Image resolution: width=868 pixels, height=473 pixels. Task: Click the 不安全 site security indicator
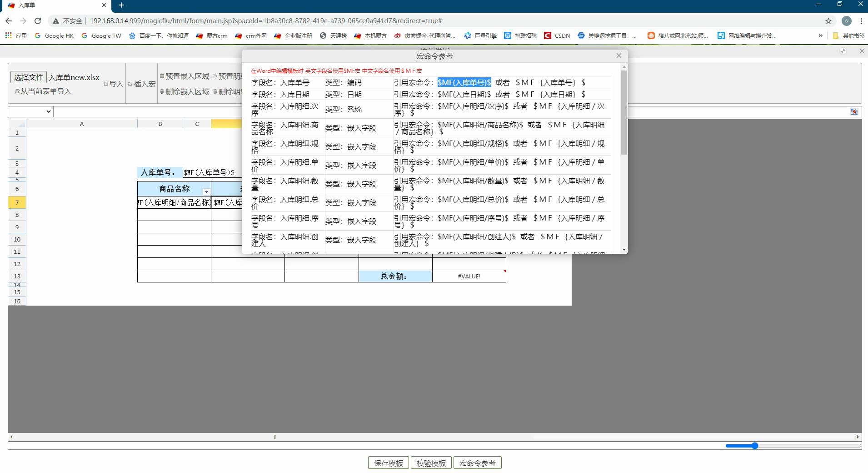pos(68,21)
